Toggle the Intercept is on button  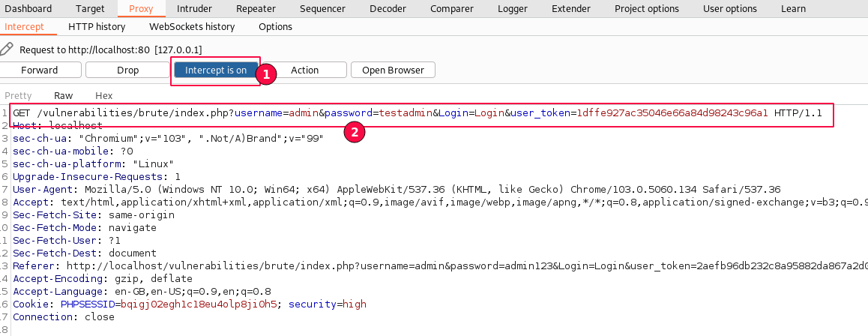coord(215,70)
